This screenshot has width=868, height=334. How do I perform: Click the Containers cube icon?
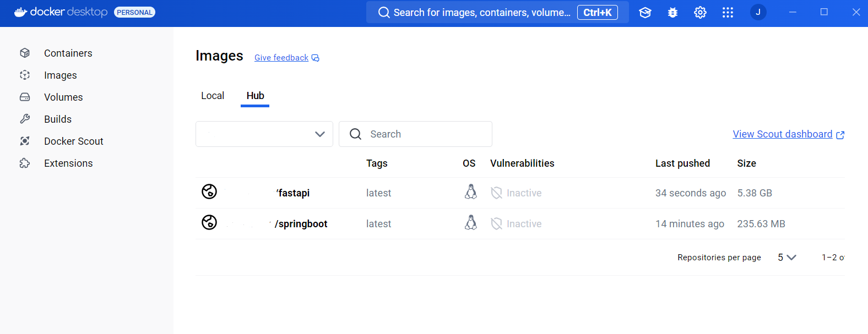click(x=25, y=53)
